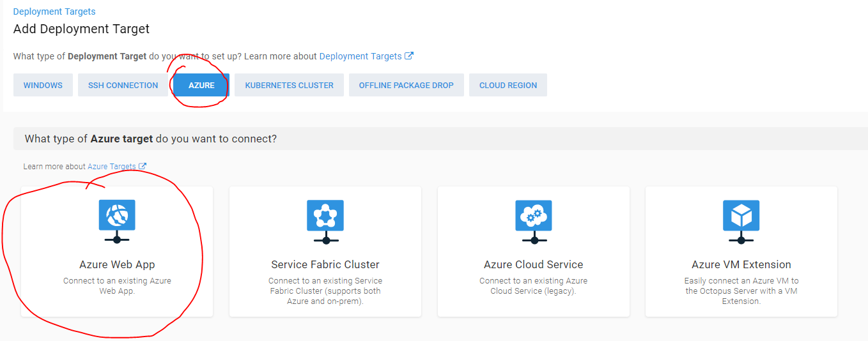This screenshot has height=341, width=868.
Task: Click external link icon beside Azure Targets
Action: tap(143, 167)
